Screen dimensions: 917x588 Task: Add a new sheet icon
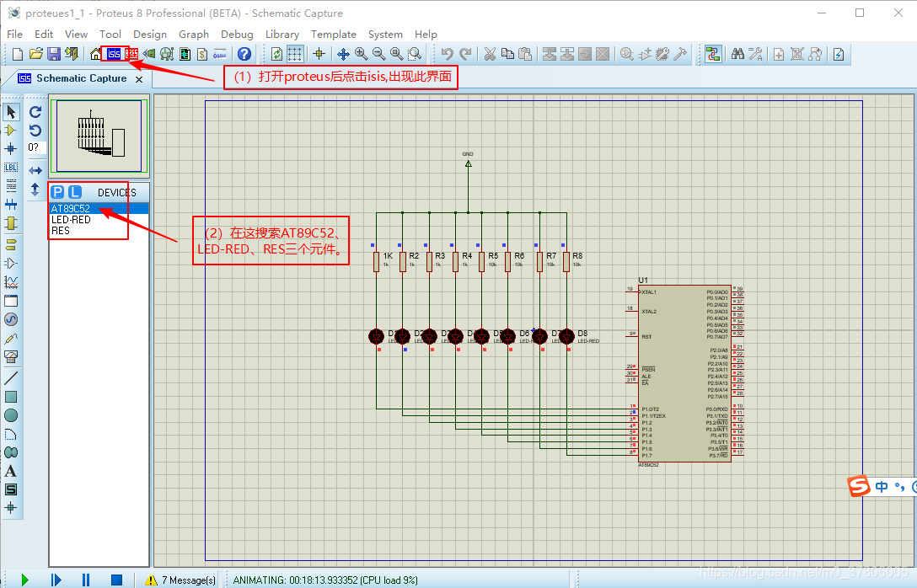tap(779, 55)
